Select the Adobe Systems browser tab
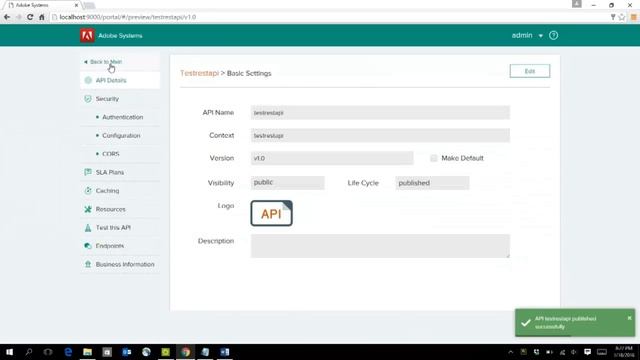This screenshot has height=360, width=640. 41,5
